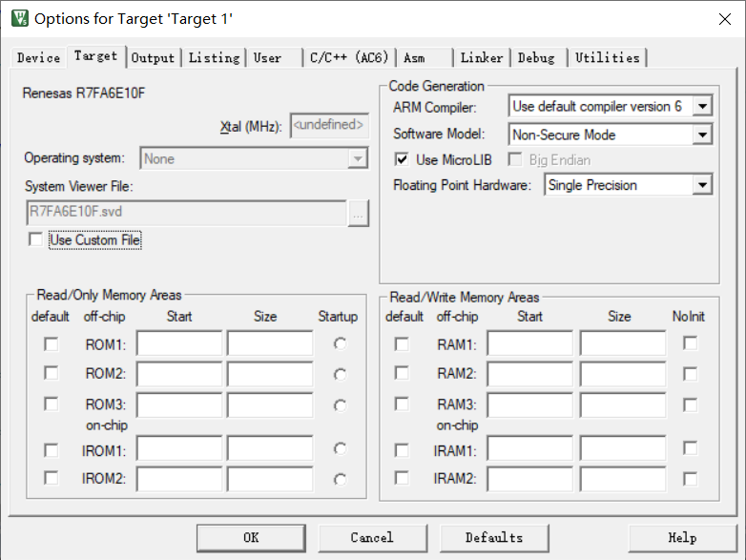Open the ARM Compiler version dropdown

pos(702,106)
